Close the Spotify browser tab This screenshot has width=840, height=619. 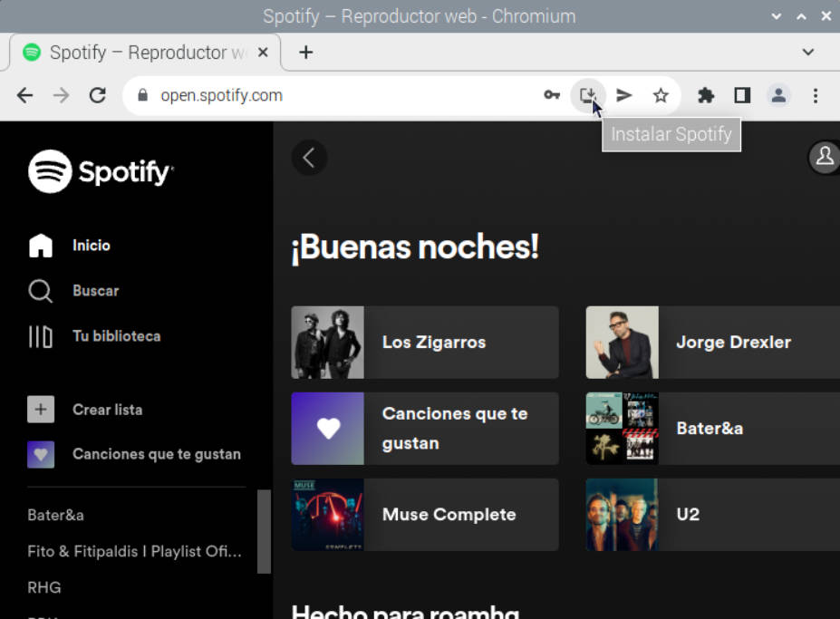(x=263, y=52)
